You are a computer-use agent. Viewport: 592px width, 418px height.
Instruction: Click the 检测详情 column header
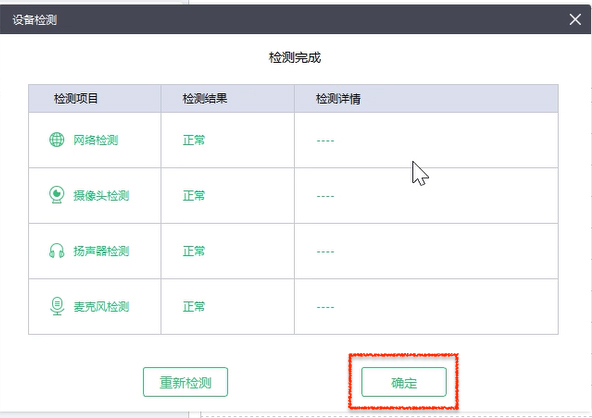338,99
